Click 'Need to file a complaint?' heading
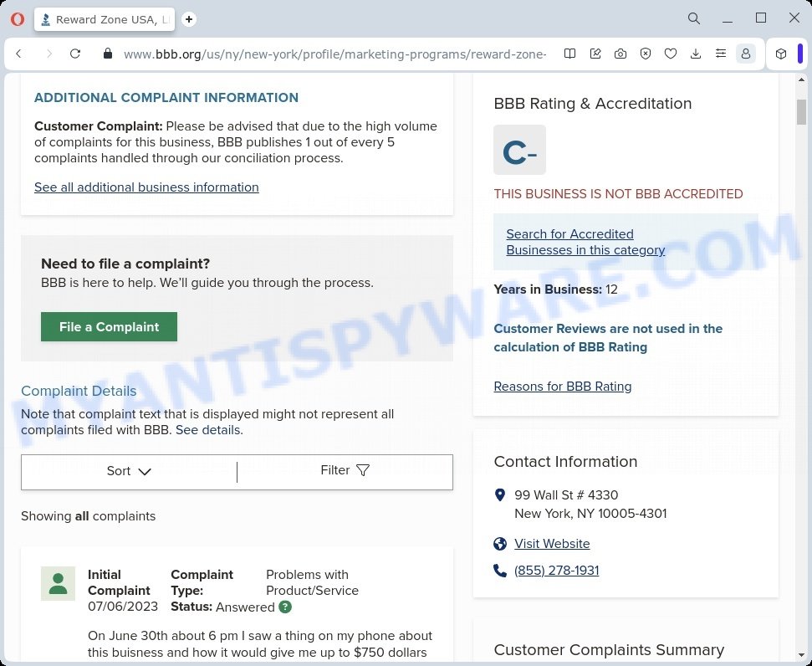Image resolution: width=812 pixels, height=666 pixels. [x=125, y=264]
